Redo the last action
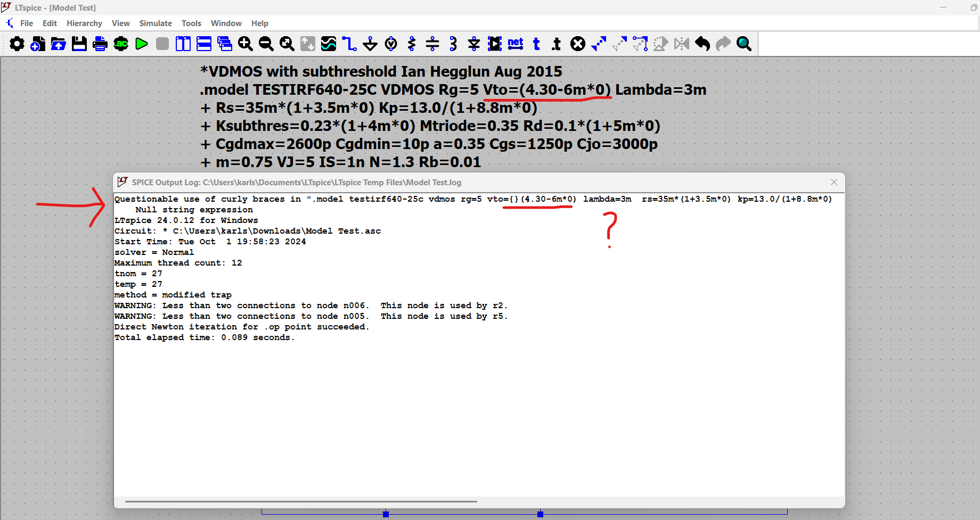The width and height of the screenshot is (980, 520). pos(723,44)
